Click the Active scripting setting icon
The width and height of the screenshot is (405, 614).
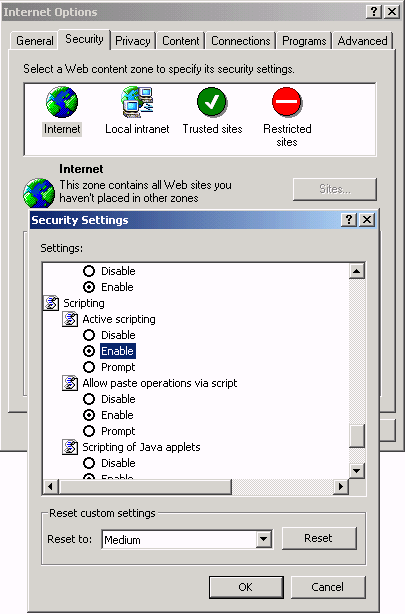pyautogui.click(x=70, y=319)
